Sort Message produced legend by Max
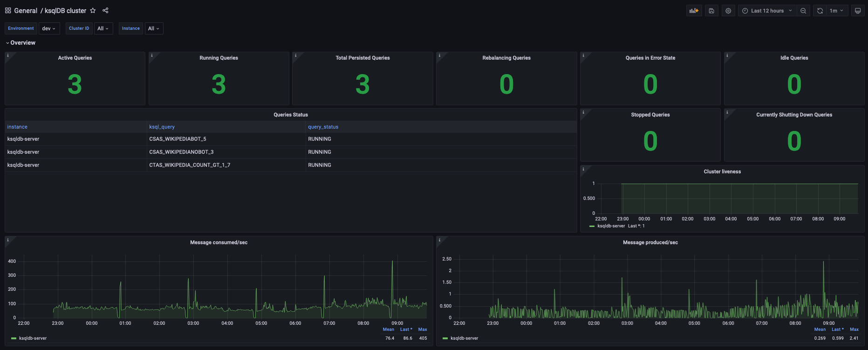The height and width of the screenshot is (350, 868). pyautogui.click(x=854, y=329)
